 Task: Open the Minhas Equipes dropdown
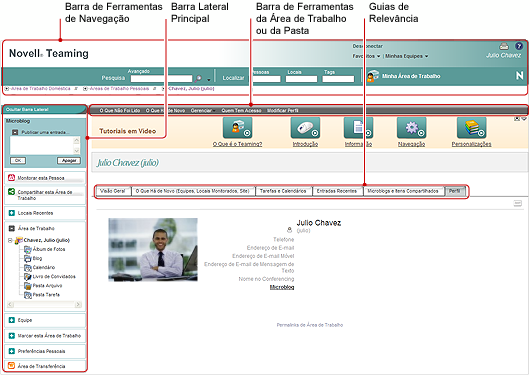click(407, 56)
